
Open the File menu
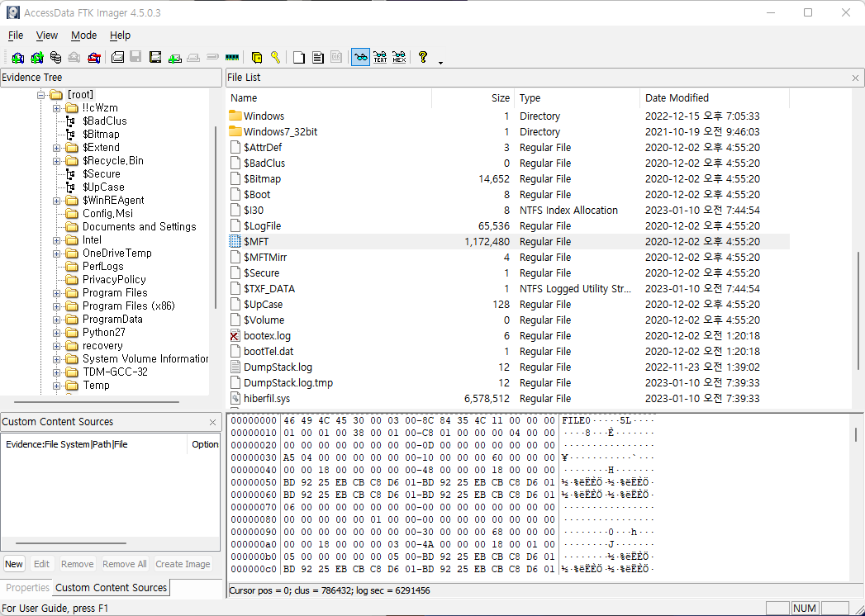pyautogui.click(x=16, y=36)
